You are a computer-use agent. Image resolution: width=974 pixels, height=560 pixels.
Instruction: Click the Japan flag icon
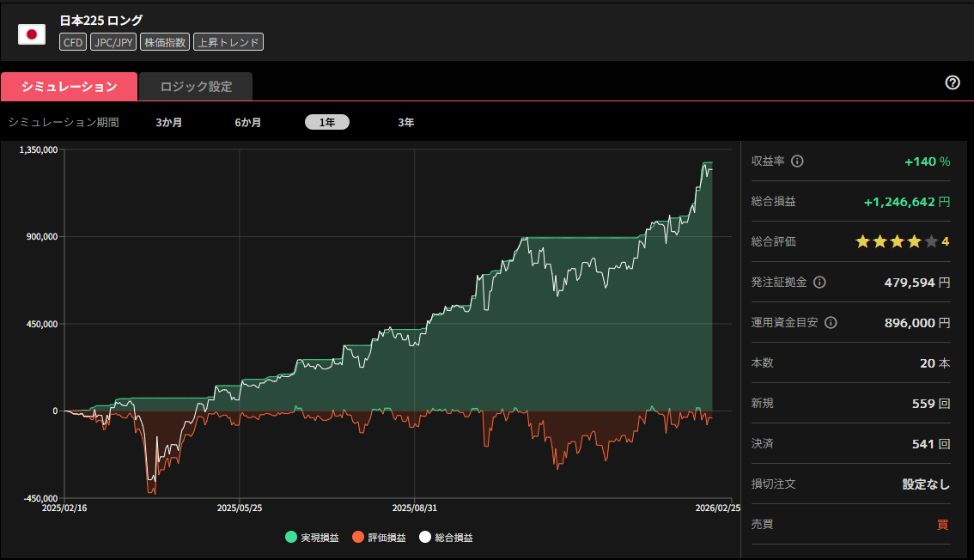pos(32,34)
